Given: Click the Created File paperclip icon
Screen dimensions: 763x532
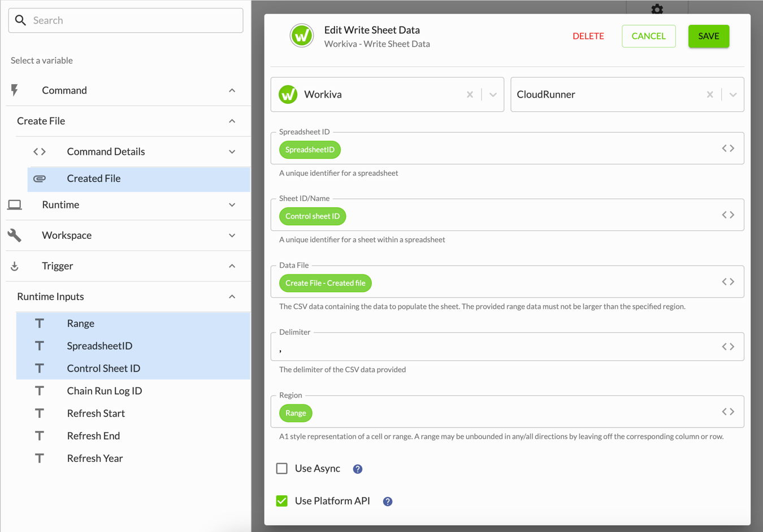Looking at the screenshot, I should 40,178.
